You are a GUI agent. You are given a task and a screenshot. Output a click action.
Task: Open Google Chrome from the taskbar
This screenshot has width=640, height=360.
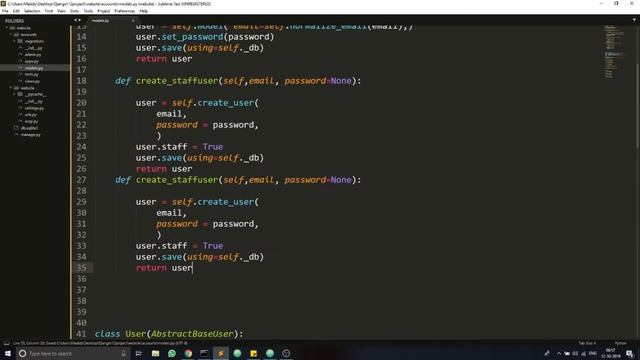188,353
